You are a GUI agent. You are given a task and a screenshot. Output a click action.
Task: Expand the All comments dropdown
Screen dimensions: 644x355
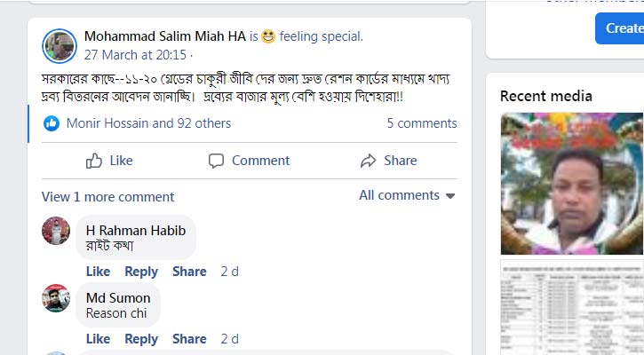click(407, 195)
